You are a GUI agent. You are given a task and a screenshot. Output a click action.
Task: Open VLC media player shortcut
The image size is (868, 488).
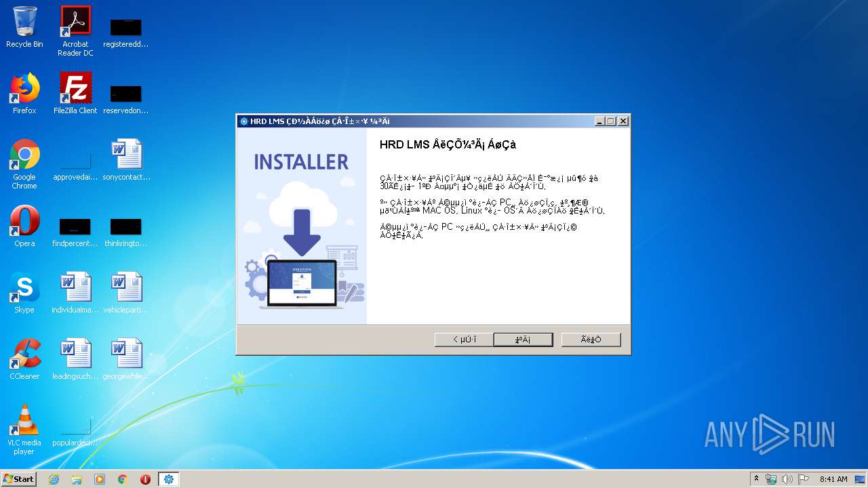click(x=24, y=430)
